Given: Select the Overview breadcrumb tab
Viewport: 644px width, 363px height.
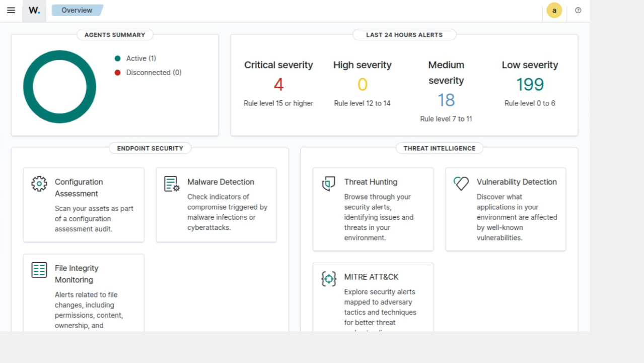Looking at the screenshot, I should coord(77,10).
